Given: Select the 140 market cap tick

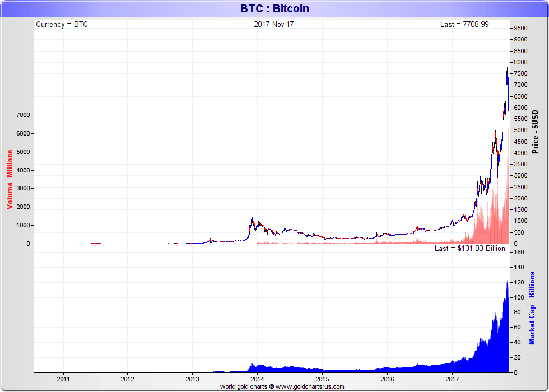Looking at the screenshot, I should point(519,268).
